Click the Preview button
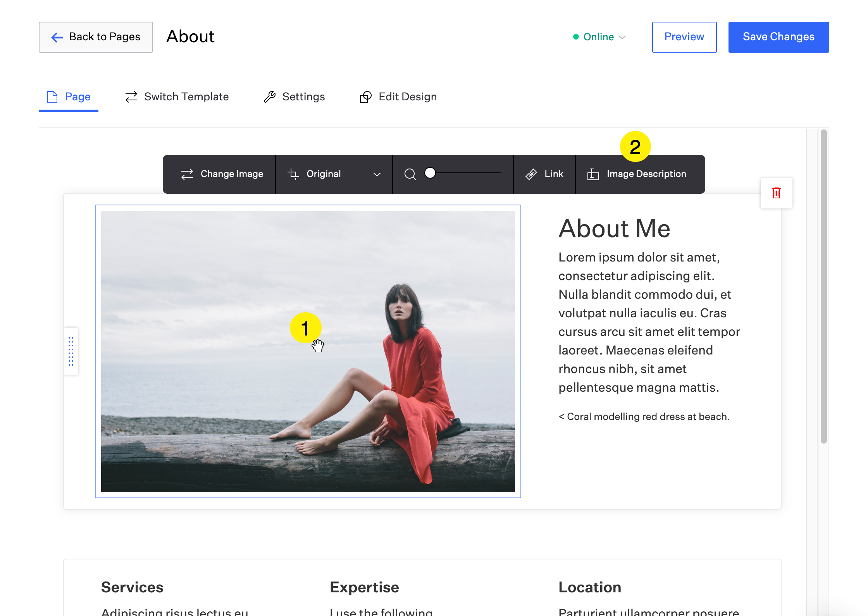This screenshot has width=868, height=616. 684,37
